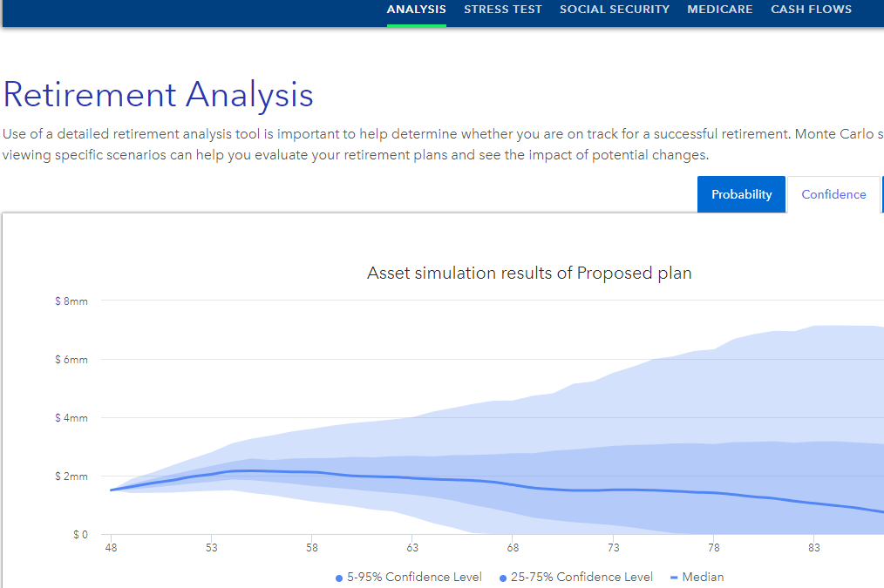Select the Probability chart tab
The height and width of the screenshot is (588, 884).
741,194
